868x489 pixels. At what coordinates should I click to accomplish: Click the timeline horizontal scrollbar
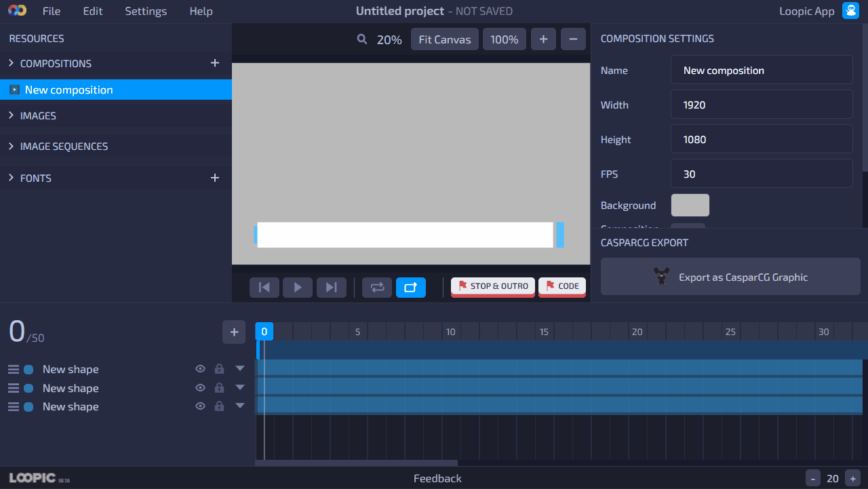coord(356,463)
